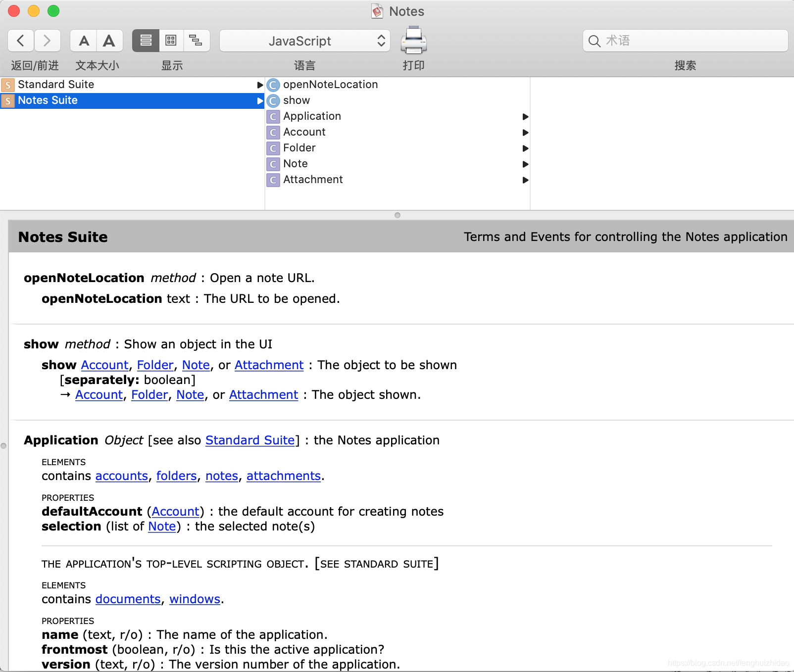Open Account link beside defaultAccount property
The height and width of the screenshot is (672, 794).
tap(175, 512)
